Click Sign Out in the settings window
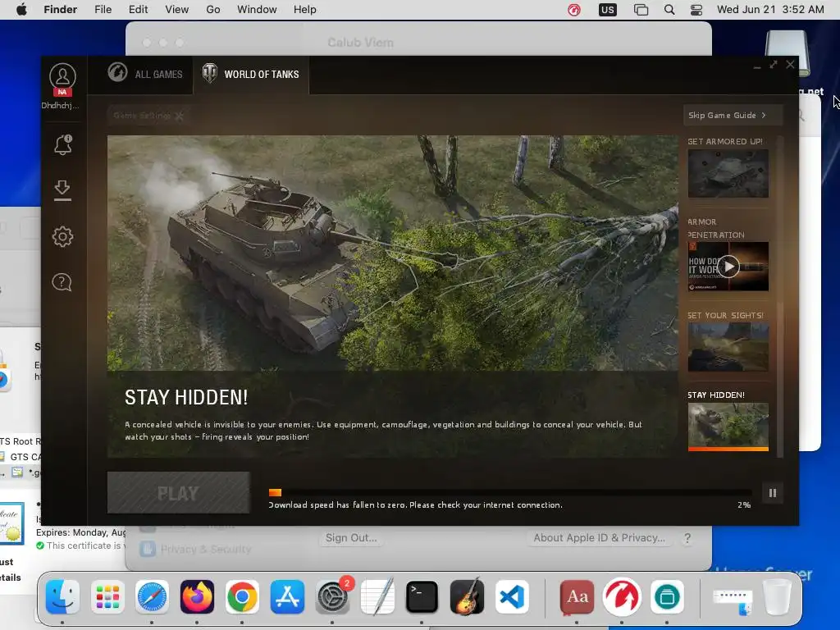Image resolution: width=840 pixels, height=630 pixels. click(351, 538)
